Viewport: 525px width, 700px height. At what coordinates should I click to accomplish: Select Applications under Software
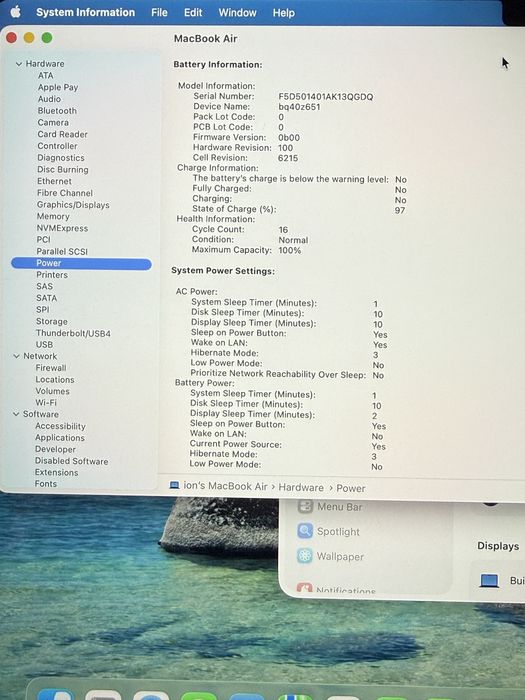(x=60, y=438)
